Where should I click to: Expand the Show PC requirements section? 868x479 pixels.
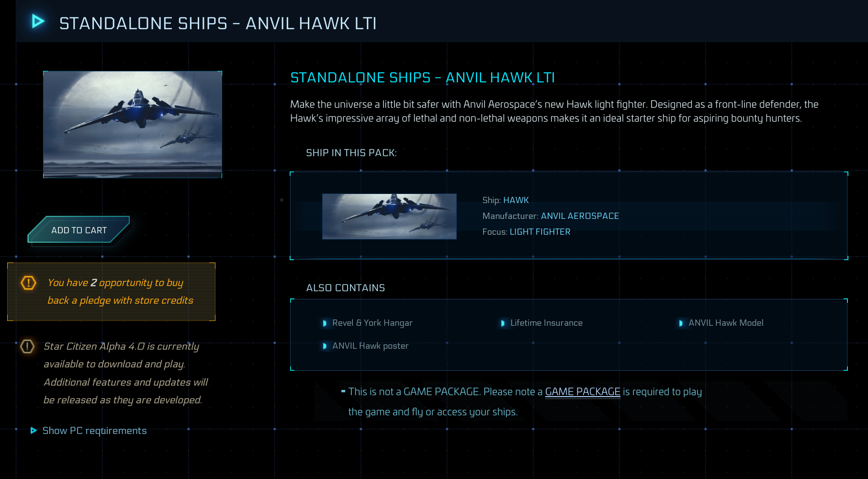coord(94,431)
